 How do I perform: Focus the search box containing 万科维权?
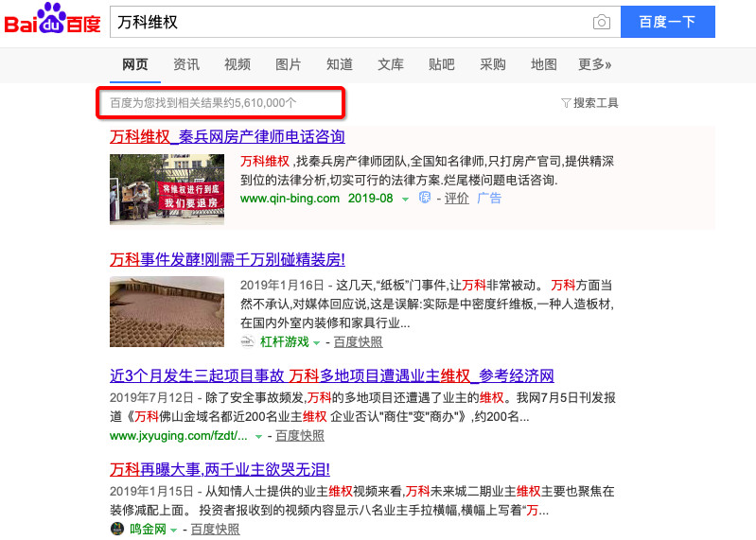tap(365, 22)
